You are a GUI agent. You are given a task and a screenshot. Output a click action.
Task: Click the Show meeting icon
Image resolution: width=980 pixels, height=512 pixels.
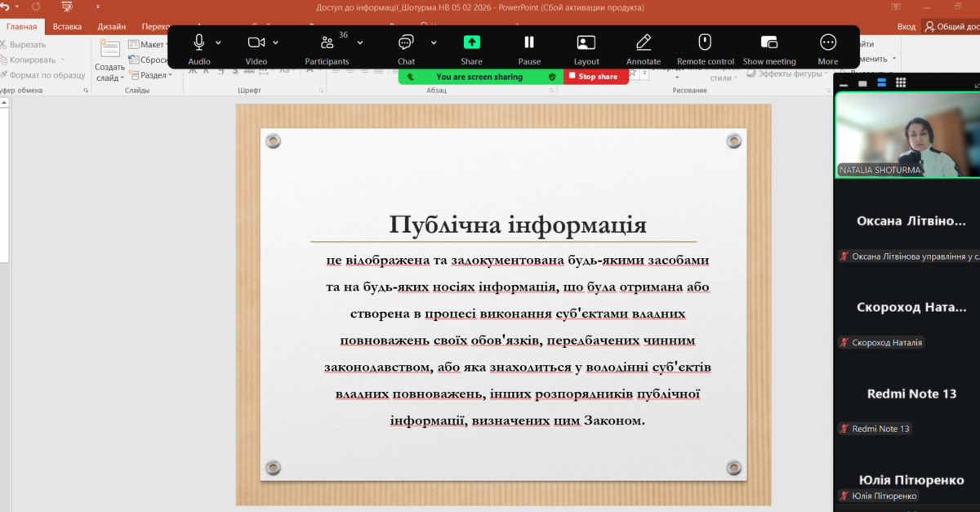[768, 42]
